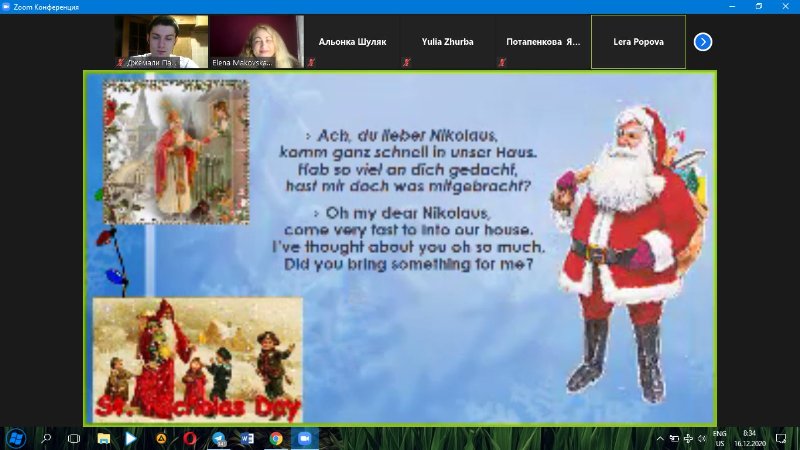
Task: Click text 'come very fast to into our house'
Action: 408,230
